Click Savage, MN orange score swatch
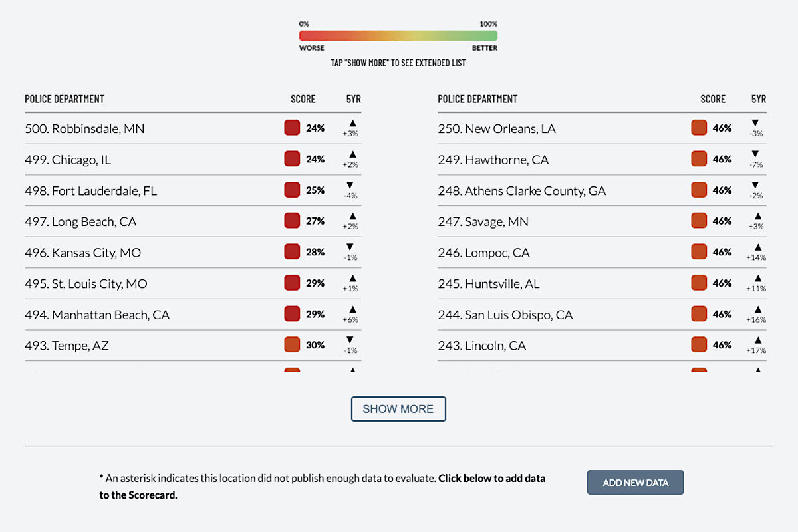798x532 pixels. pos(699,221)
